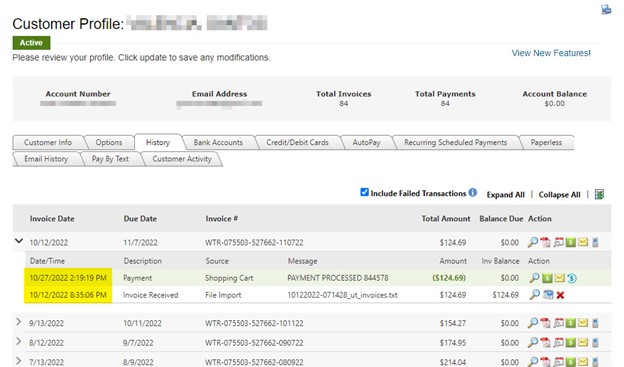Expand the 9/13/2022 invoice row

point(18,322)
